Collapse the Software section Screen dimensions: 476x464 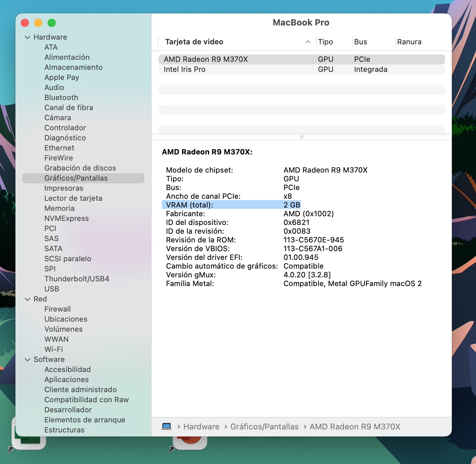[28, 360]
